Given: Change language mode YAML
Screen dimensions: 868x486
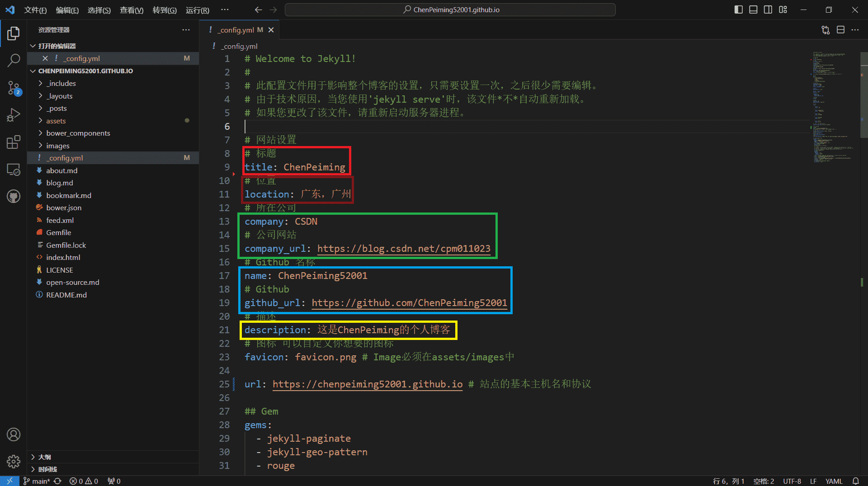Looking at the screenshot, I should click(834, 481).
